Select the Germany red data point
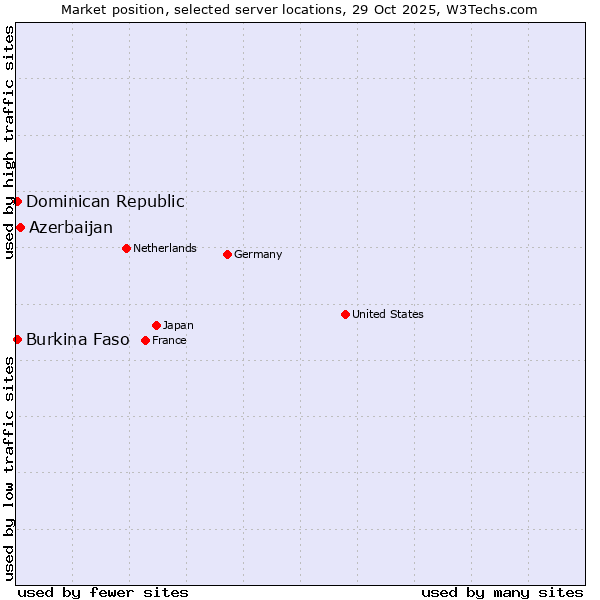 point(227,254)
